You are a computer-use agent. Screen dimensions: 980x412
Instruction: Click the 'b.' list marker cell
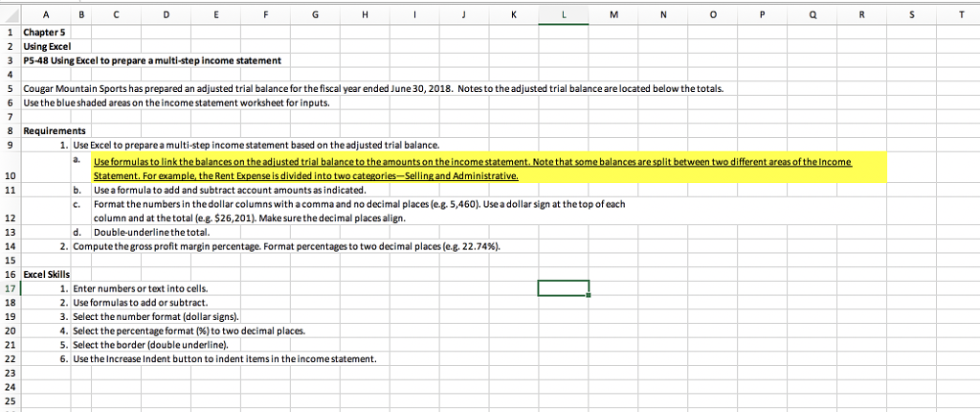(x=81, y=190)
